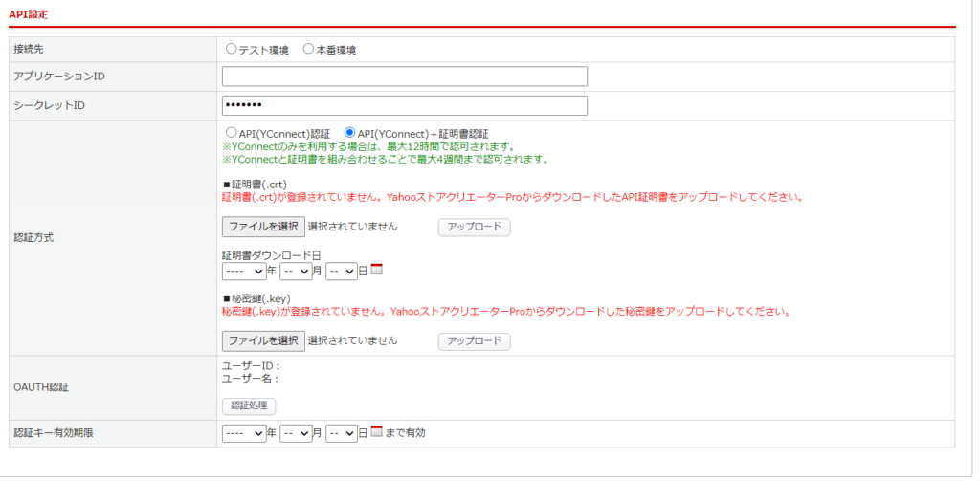Open year dropdown for 認証キー有効期限
This screenshot has width=980, height=481.
tap(243, 433)
